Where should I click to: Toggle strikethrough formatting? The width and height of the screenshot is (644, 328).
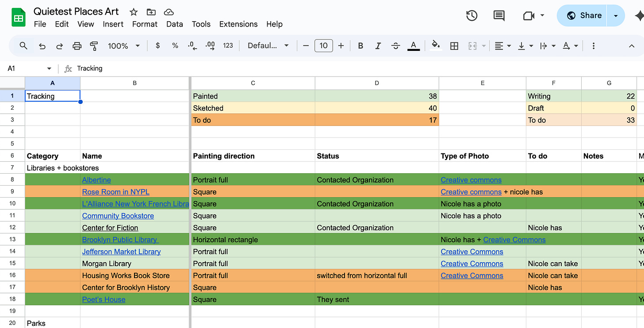(396, 46)
